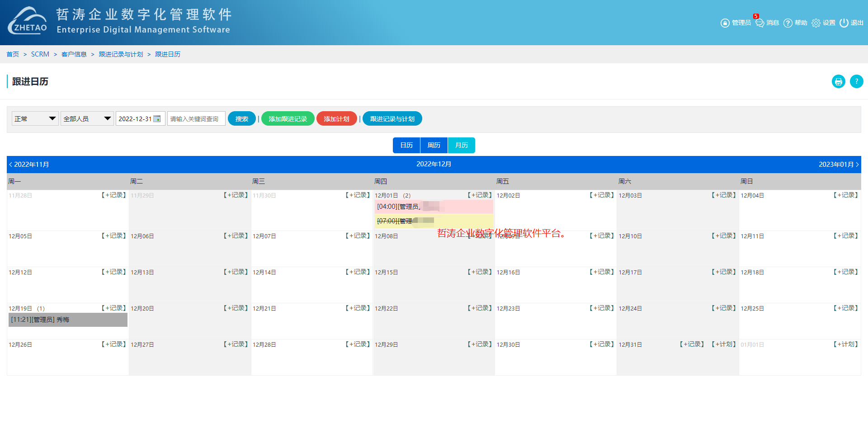Viewport: 868px width, 438px height.
Task: Add a record on 11月28日
Action: (113, 195)
